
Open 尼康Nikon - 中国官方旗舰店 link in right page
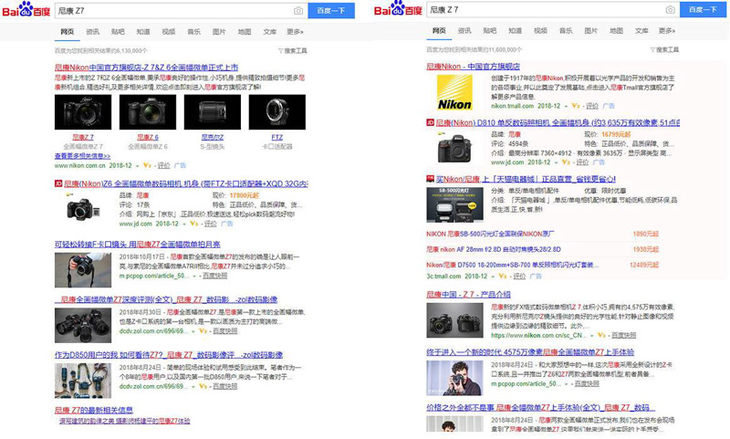point(473,67)
